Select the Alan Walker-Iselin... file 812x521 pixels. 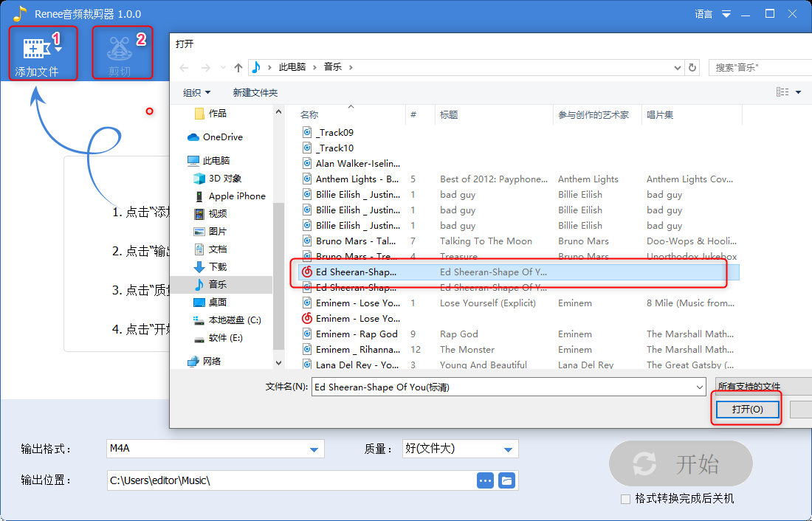click(x=358, y=164)
